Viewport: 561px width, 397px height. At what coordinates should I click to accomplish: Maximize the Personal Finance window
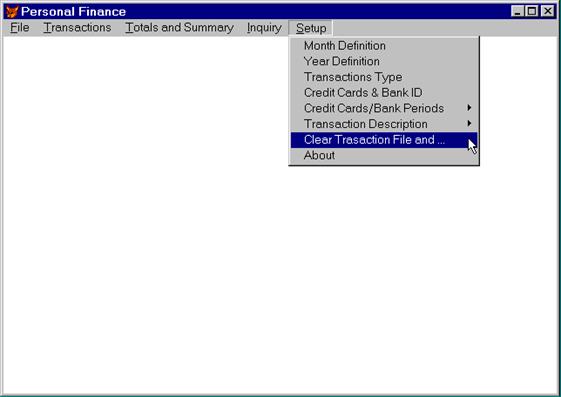point(532,11)
